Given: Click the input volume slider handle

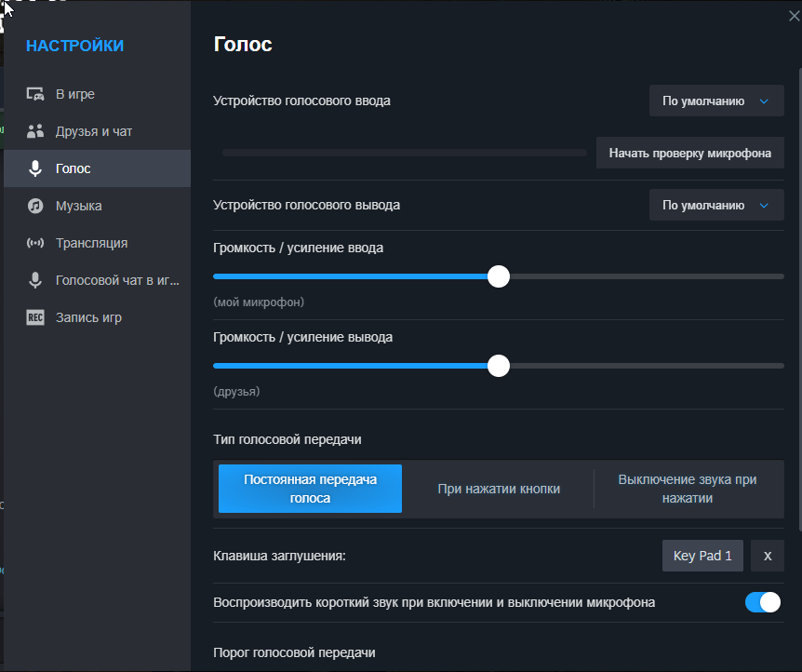Looking at the screenshot, I should [499, 276].
